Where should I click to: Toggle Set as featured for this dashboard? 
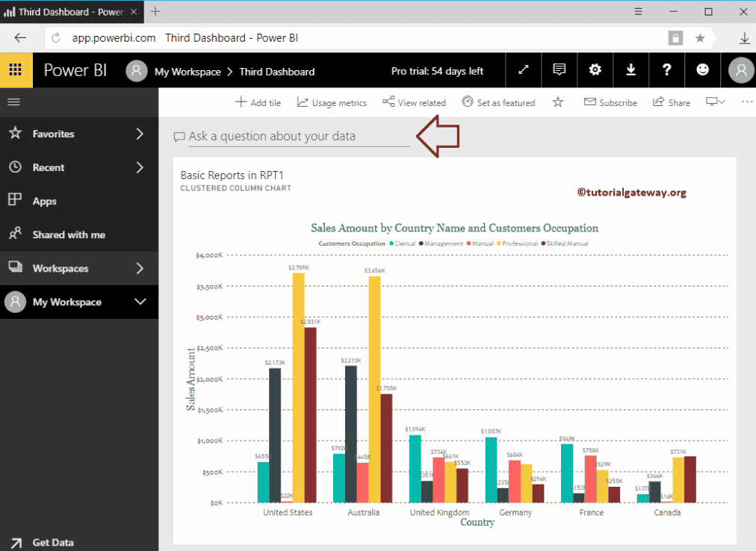coord(498,102)
